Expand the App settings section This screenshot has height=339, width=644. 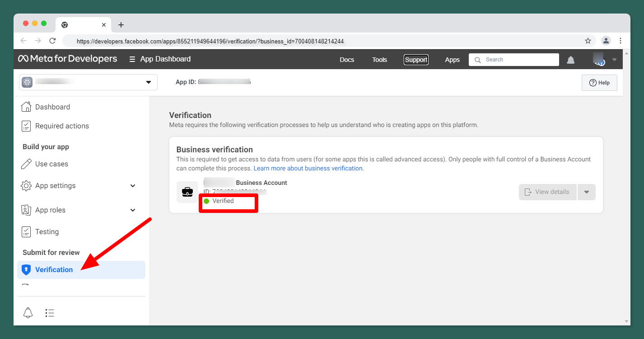click(x=133, y=186)
